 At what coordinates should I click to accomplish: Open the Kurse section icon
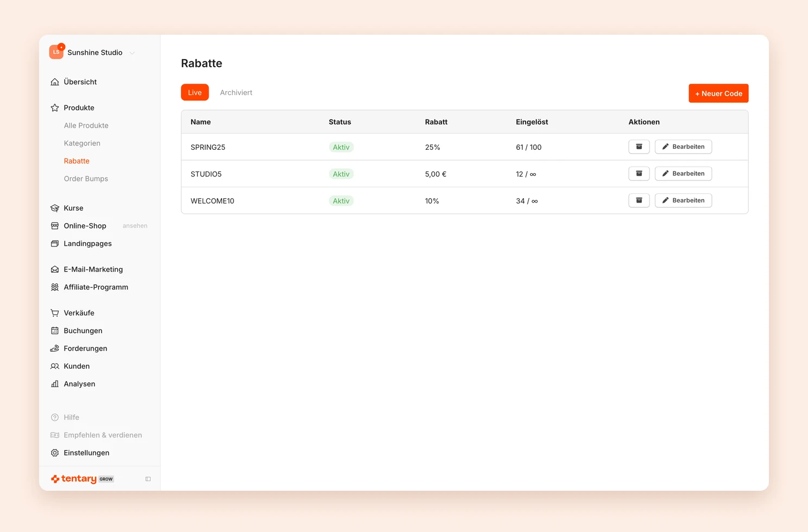(55, 208)
